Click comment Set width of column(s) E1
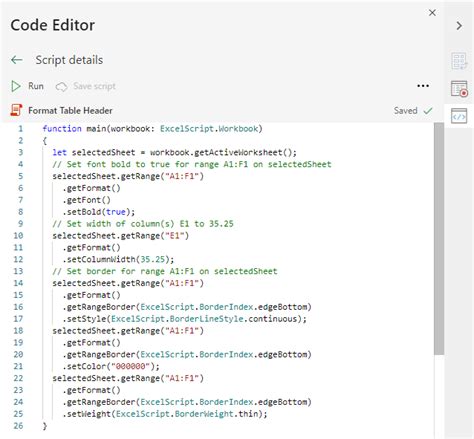The image size is (474, 439). 143,224
